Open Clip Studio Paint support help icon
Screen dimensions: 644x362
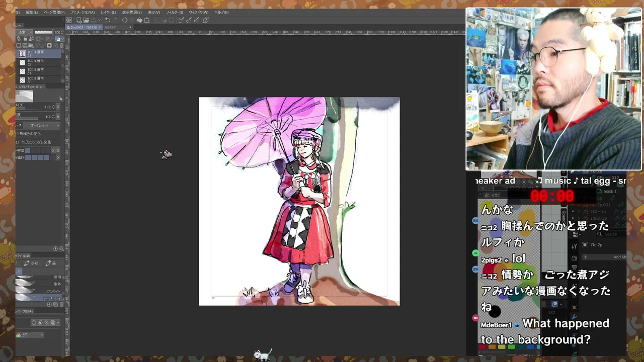(206, 20)
